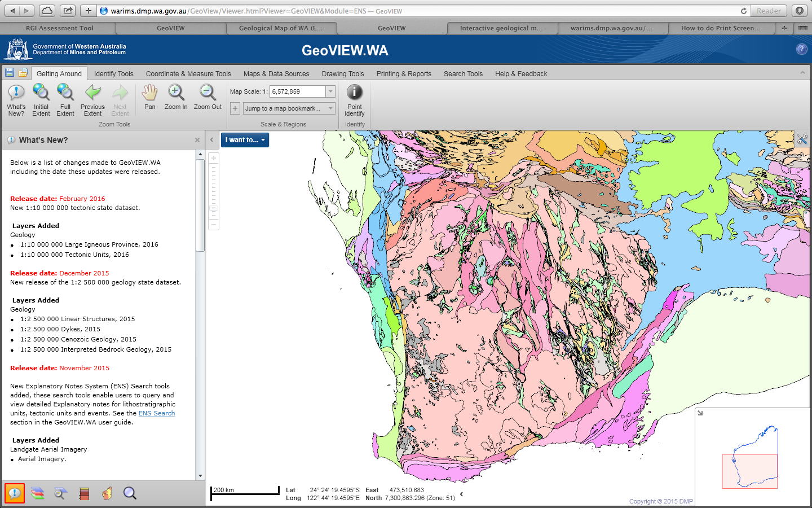Viewport: 812px width, 508px height.
Task: Click the Reader button
Action: [769, 11]
